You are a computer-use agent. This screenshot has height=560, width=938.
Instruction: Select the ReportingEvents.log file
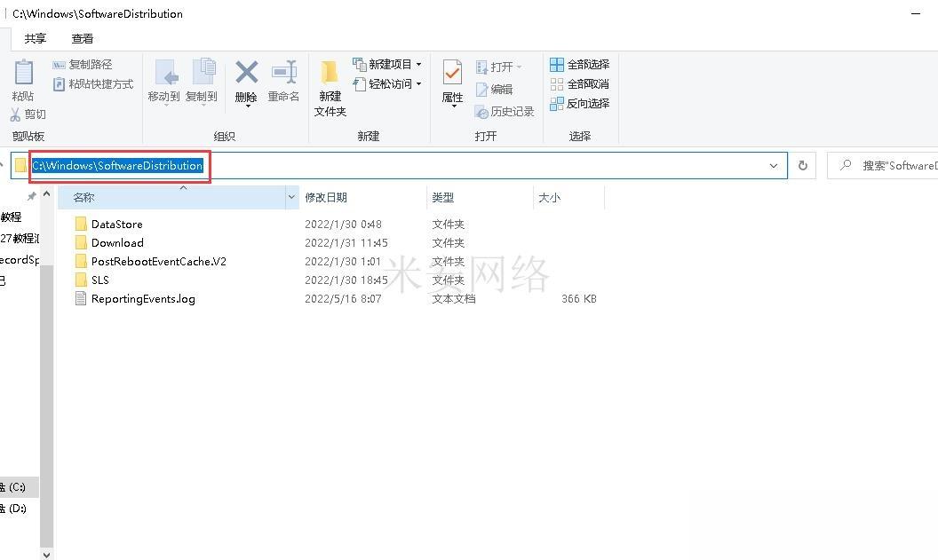(143, 299)
